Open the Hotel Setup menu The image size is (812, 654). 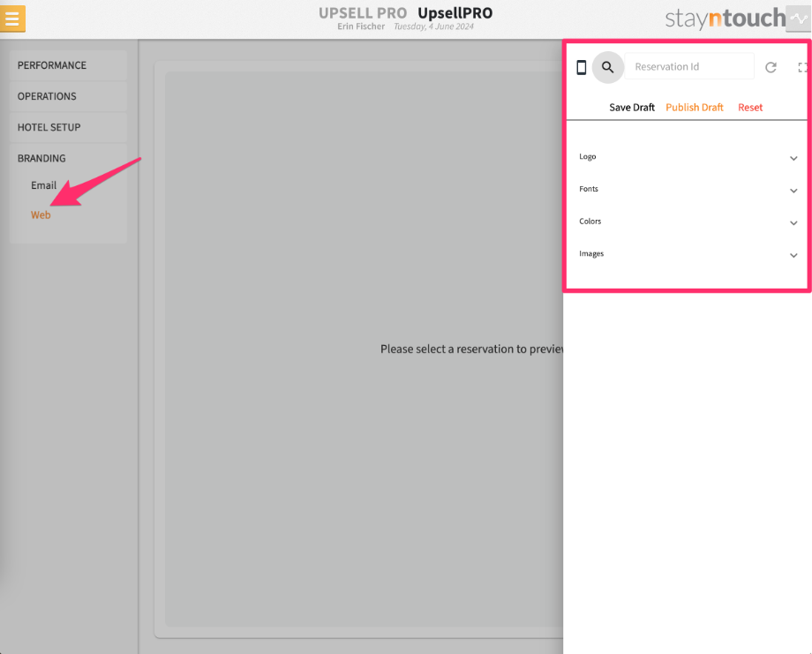[x=68, y=127]
